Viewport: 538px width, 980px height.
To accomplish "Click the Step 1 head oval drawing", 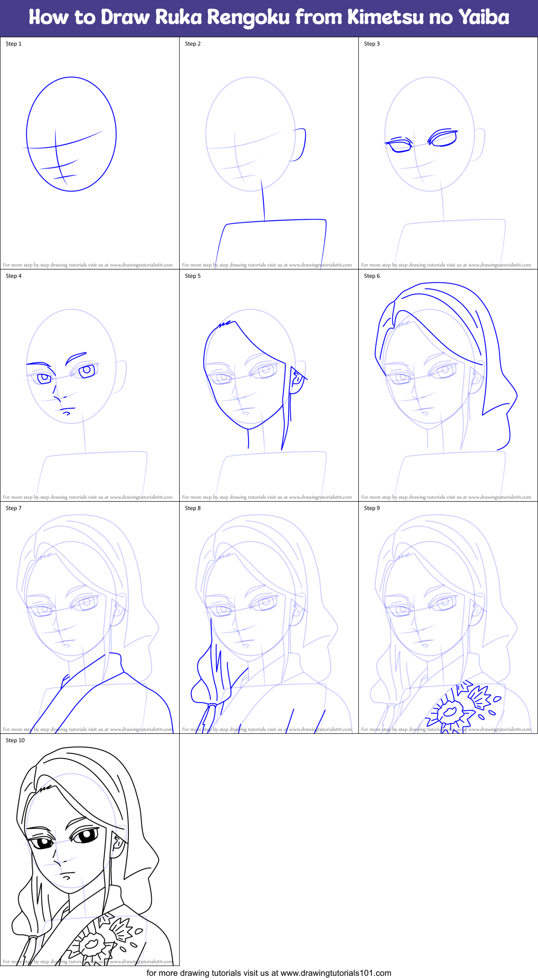I will [71, 134].
